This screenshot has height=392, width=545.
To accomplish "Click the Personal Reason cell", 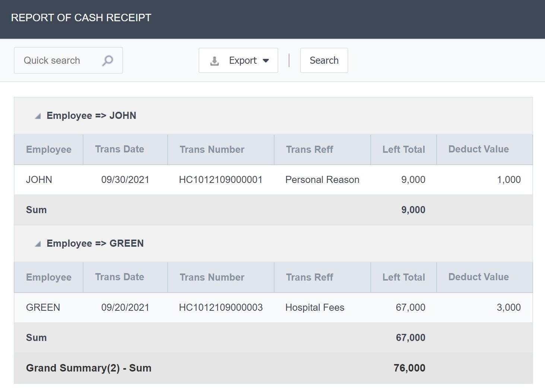I will coord(322,180).
